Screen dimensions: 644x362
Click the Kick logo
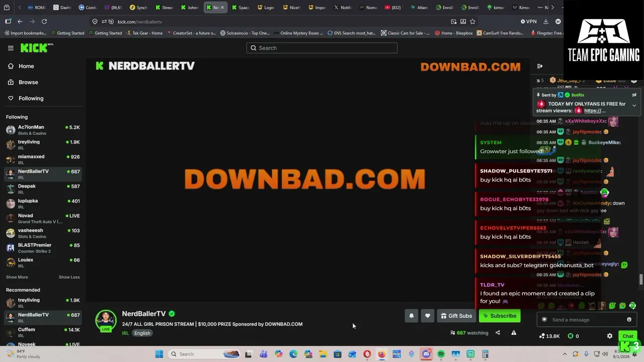pos(36,48)
